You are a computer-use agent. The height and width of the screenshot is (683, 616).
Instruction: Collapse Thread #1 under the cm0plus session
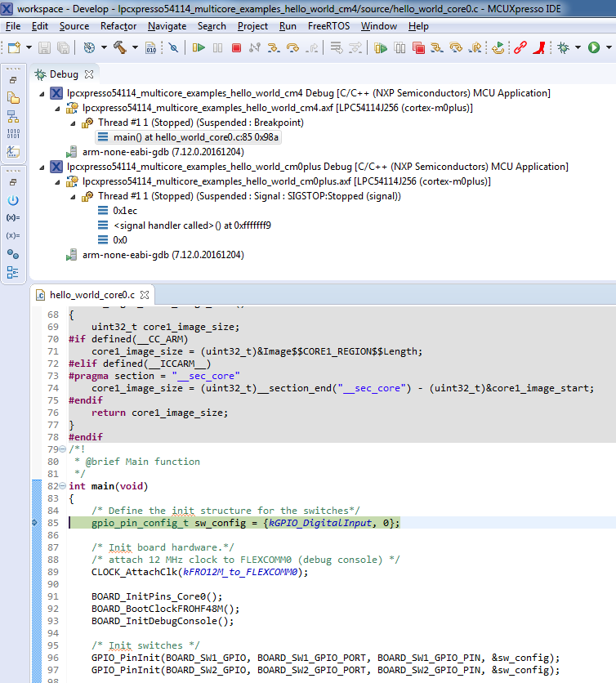coord(73,196)
